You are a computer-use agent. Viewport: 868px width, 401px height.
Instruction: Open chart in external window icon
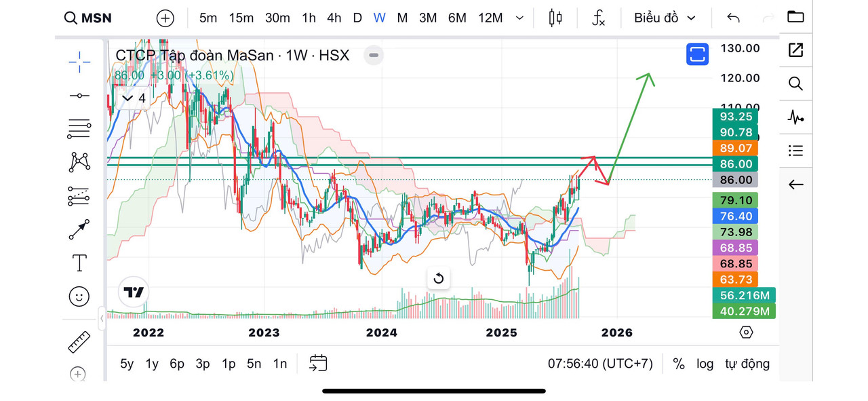[795, 50]
